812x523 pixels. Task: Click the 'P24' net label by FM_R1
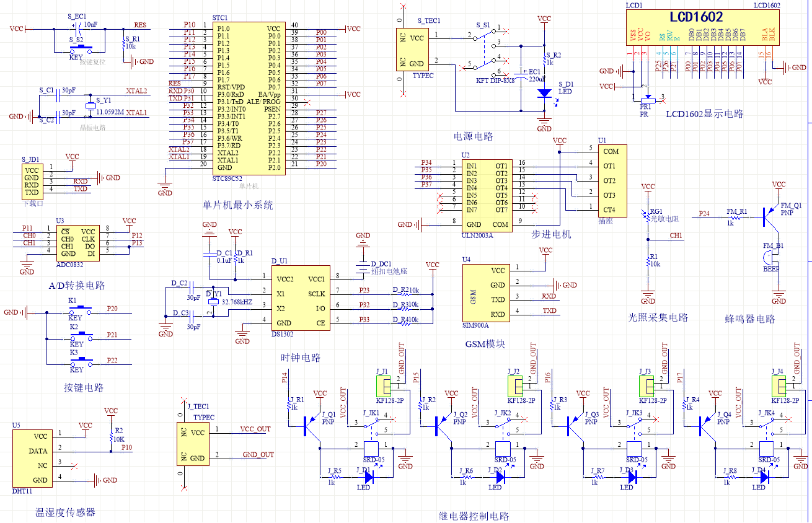[704, 214]
